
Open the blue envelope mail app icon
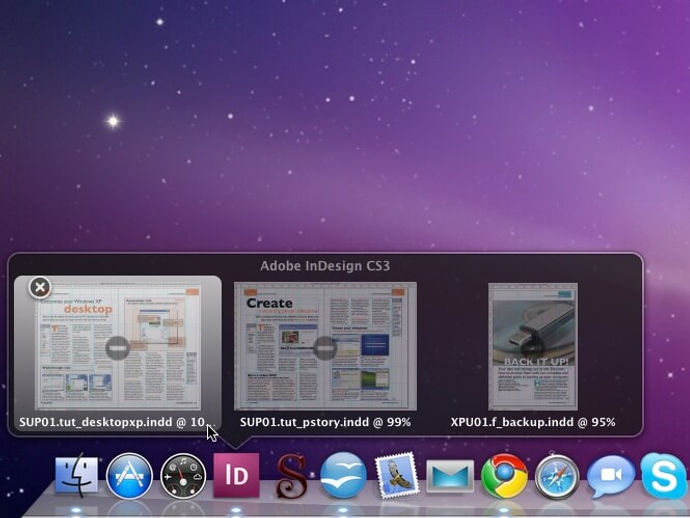(x=450, y=476)
